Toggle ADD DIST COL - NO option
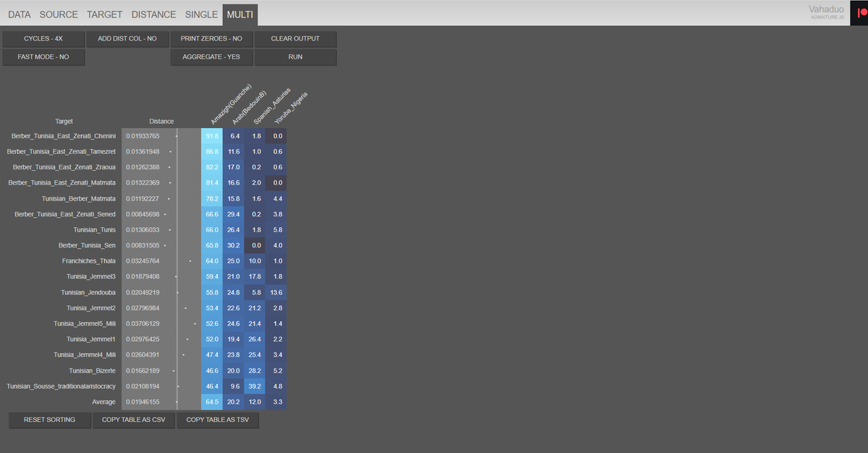Image resolution: width=868 pixels, height=453 pixels. [127, 38]
